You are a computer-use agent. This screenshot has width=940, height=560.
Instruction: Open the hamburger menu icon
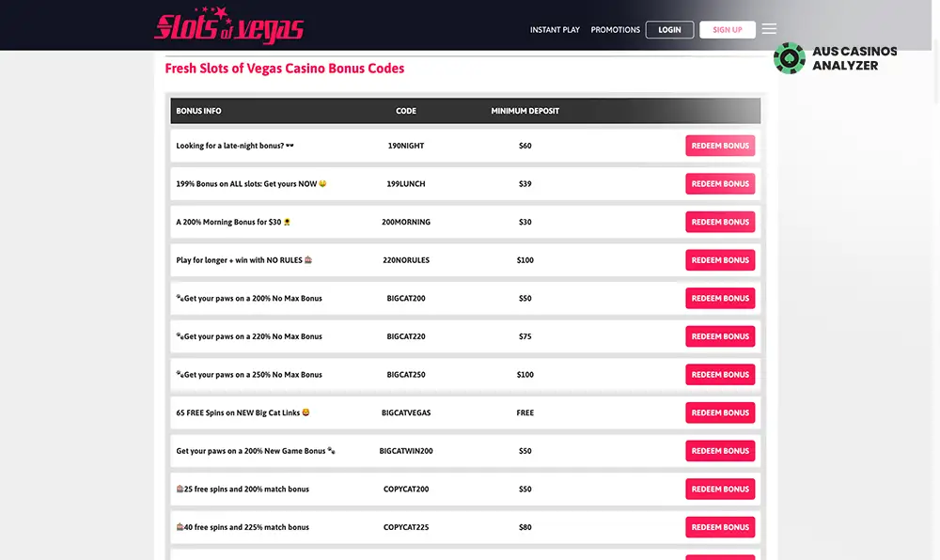point(769,29)
